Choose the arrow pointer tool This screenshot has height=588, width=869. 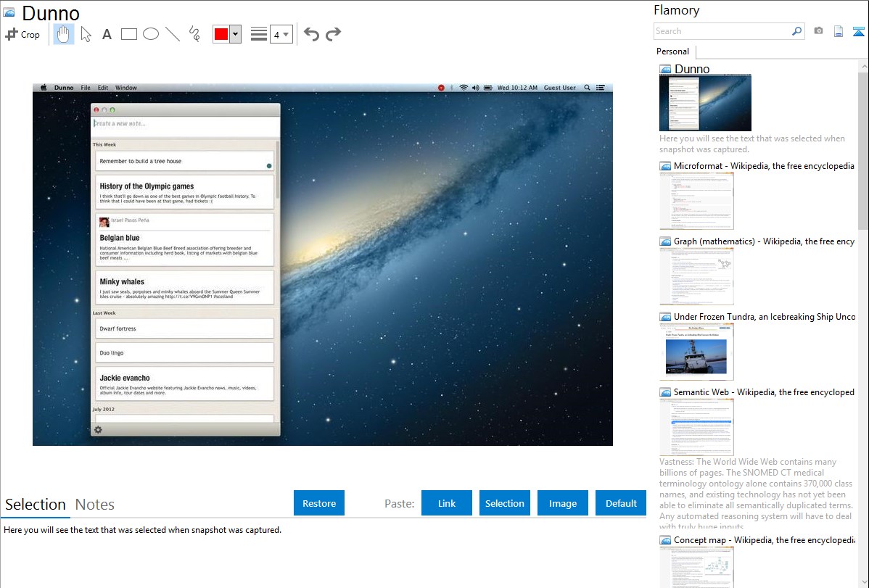click(x=86, y=34)
